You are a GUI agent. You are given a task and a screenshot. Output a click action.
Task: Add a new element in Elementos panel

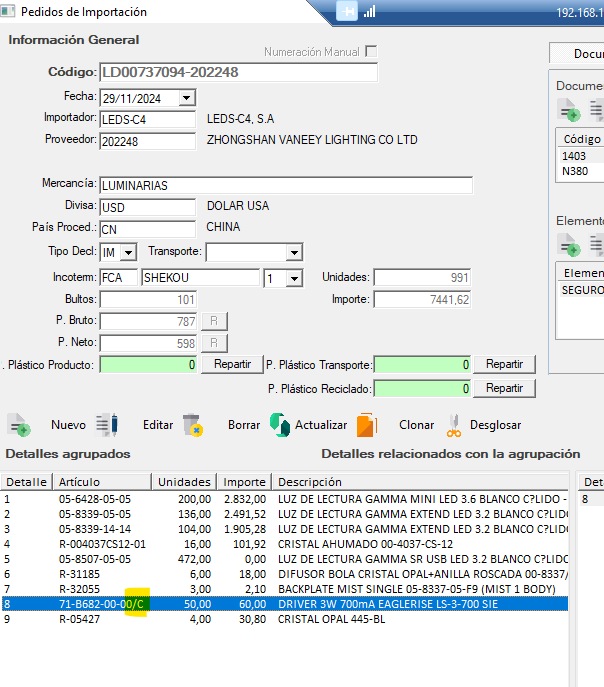pos(569,244)
